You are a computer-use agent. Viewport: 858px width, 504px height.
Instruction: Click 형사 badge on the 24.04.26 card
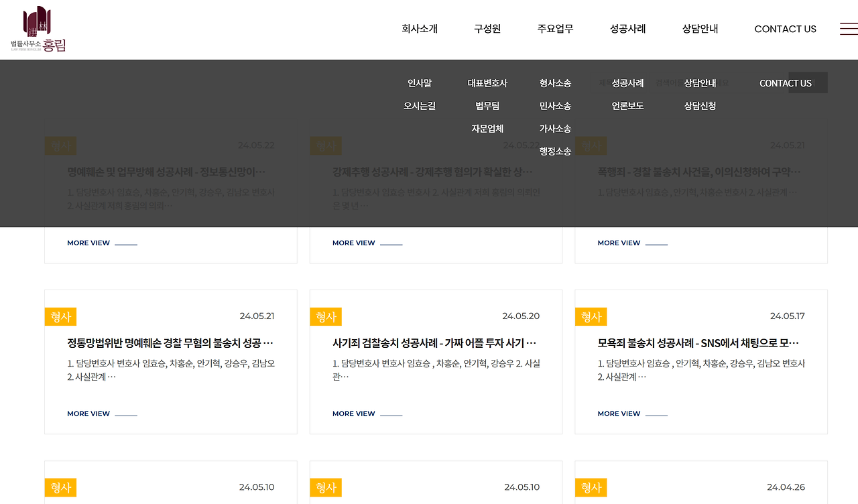point(591,487)
